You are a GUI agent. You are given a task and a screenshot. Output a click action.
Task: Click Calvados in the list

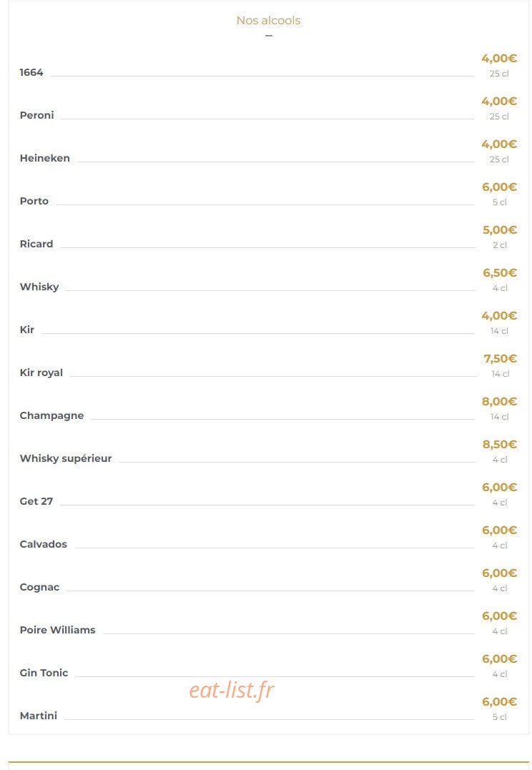tap(43, 544)
